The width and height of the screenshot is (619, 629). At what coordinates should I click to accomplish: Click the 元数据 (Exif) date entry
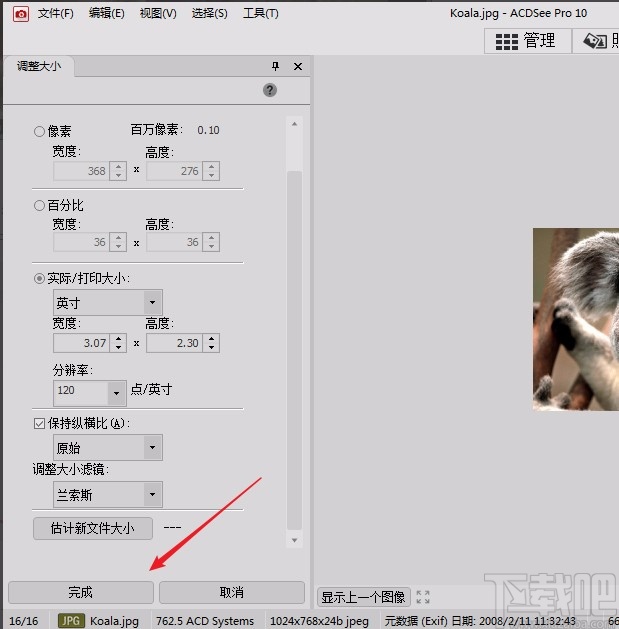click(480, 621)
